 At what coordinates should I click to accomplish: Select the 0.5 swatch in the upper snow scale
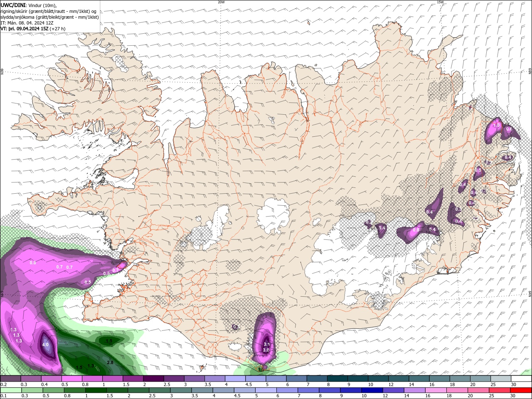(x=71, y=379)
